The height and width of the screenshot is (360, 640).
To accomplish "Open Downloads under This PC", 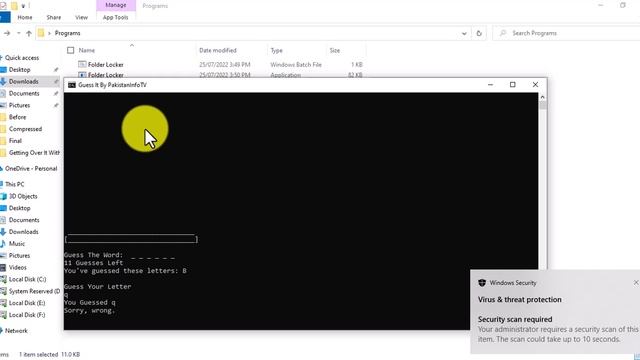I will (24, 231).
